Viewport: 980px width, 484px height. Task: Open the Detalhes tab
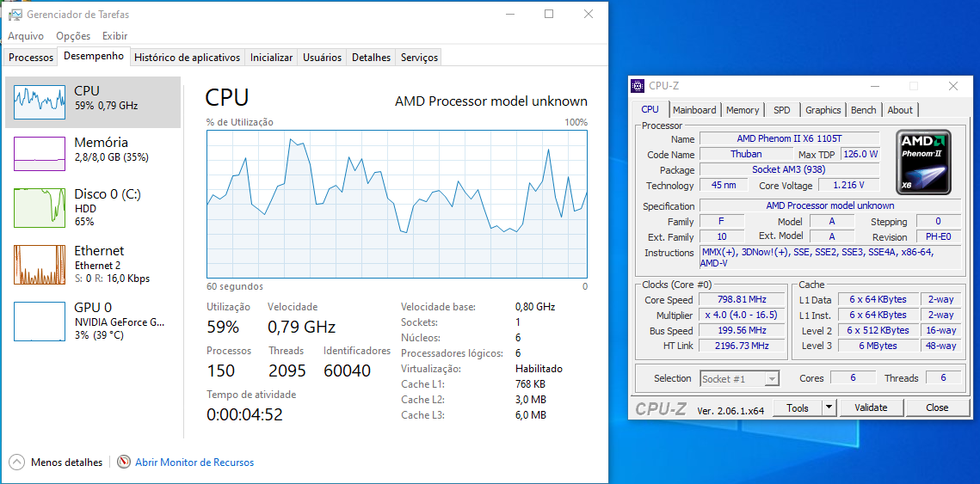click(x=371, y=58)
